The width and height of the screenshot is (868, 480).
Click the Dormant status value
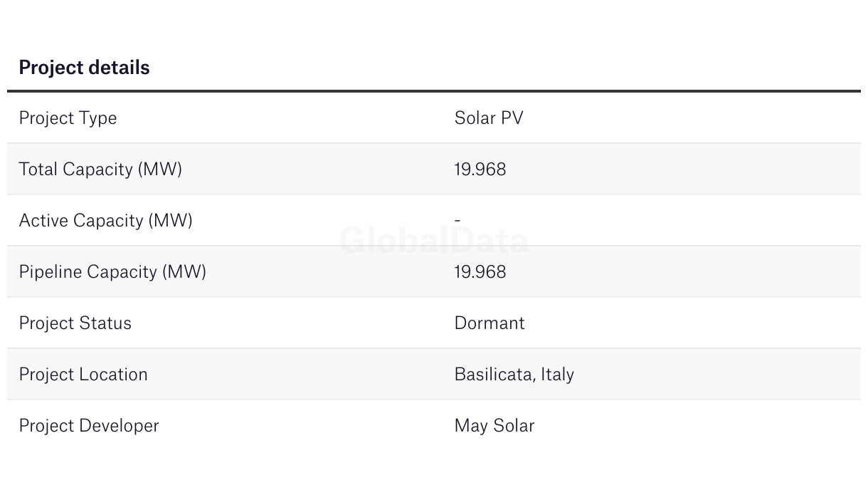489,323
